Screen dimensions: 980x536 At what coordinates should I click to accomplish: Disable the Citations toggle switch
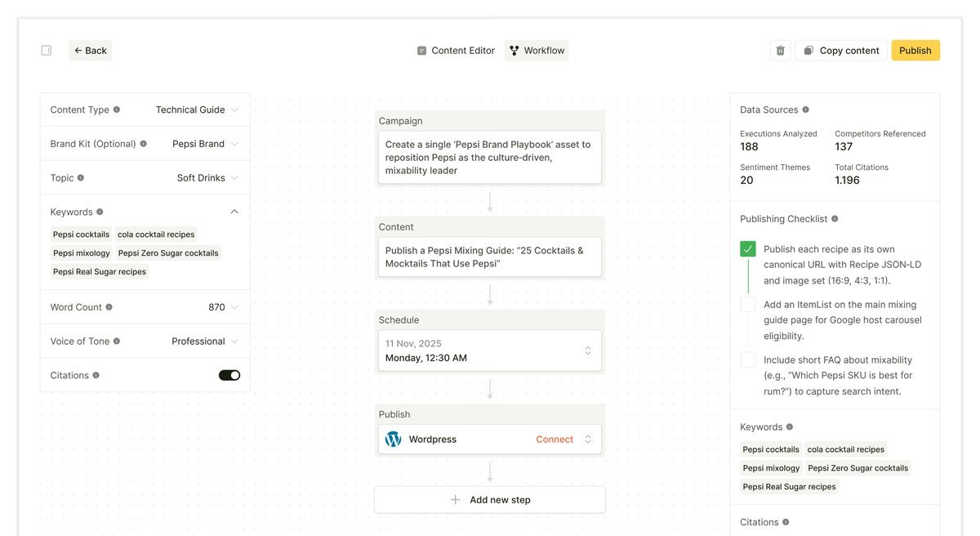(229, 375)
